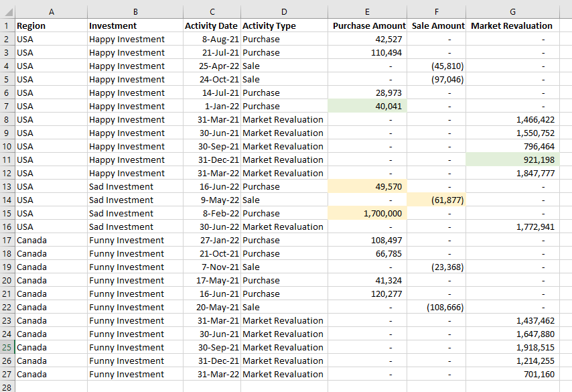572x392 pixels.
Task: Click the Select All corner triangle
Action: tap(7, 12)
